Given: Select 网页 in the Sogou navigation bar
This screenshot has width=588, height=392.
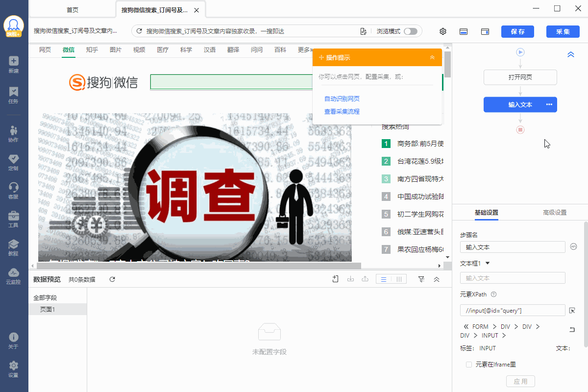Looking at the screenshot, I should 45,50.
